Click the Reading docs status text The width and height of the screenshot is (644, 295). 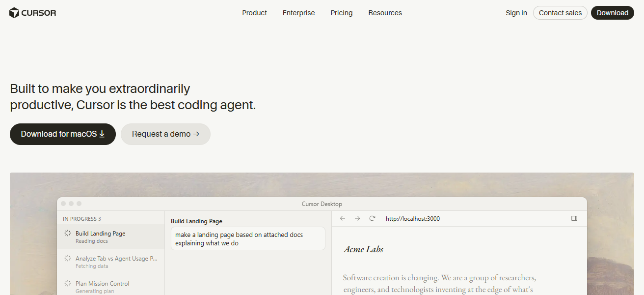tap(92, 241)
